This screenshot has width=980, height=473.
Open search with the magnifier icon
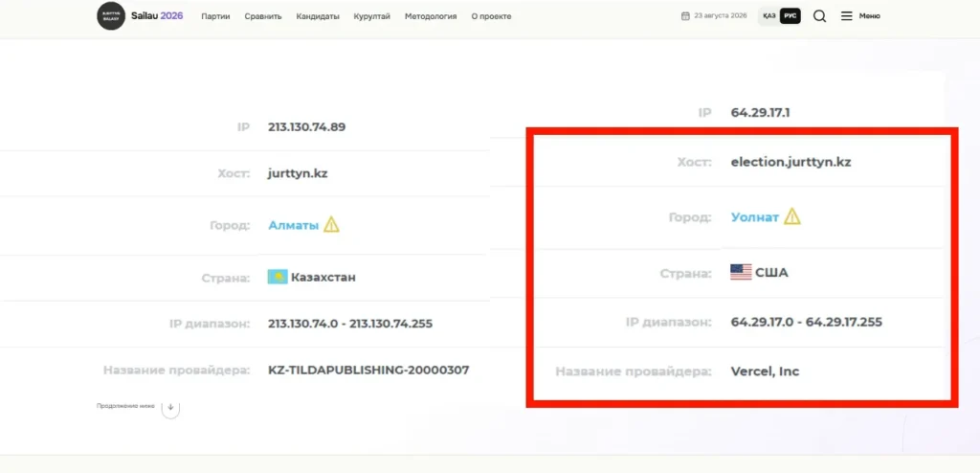click(819, 16)
